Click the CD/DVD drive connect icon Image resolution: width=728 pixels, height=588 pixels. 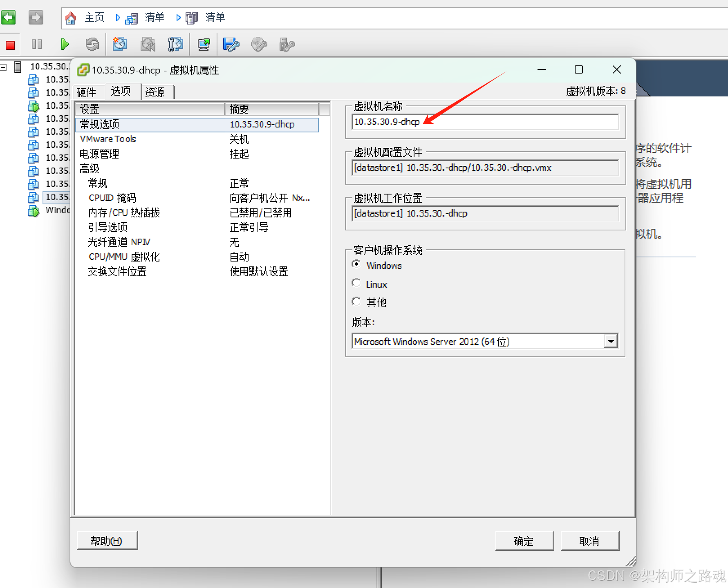[259, 44]
